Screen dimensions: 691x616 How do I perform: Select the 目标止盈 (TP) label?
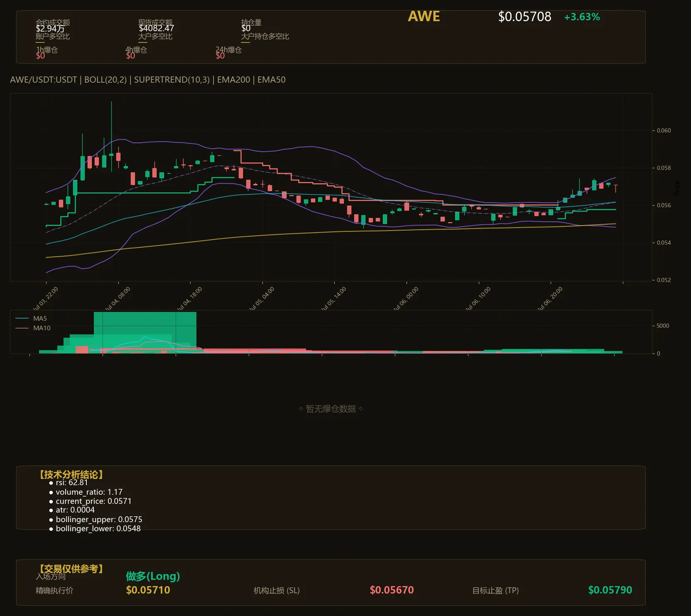[x=495, y=590]
